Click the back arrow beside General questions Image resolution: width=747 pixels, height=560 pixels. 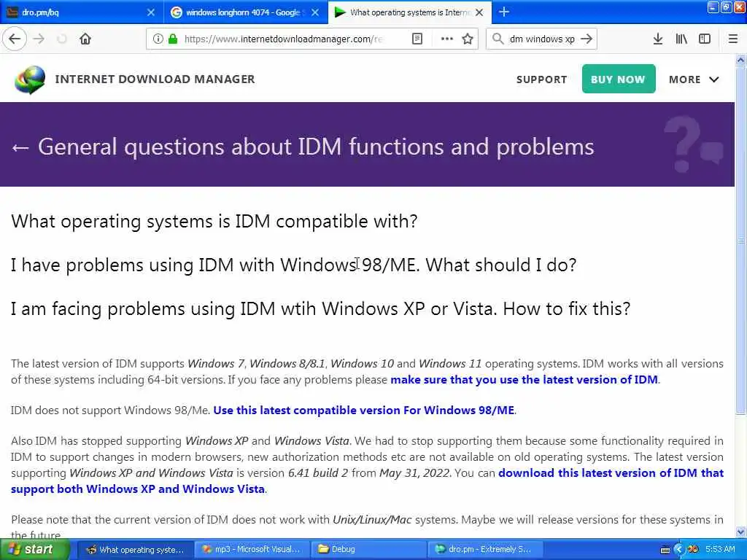[x=20, y=147]
